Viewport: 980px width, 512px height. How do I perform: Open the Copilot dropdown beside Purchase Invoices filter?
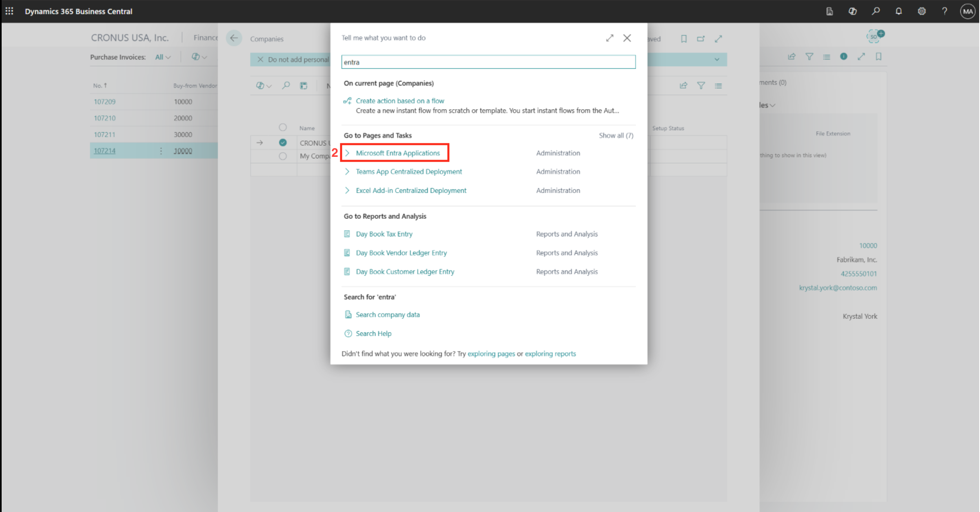[x=199, y=57]
